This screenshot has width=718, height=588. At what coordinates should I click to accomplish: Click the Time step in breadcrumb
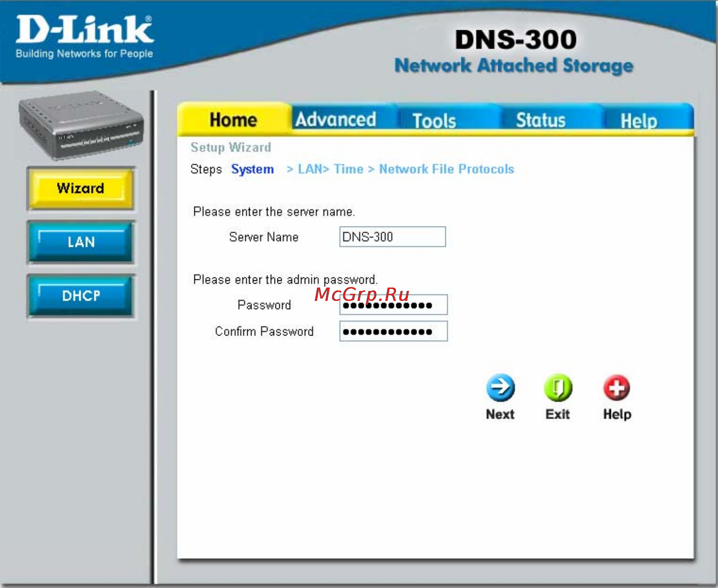[x=348, y=169]
